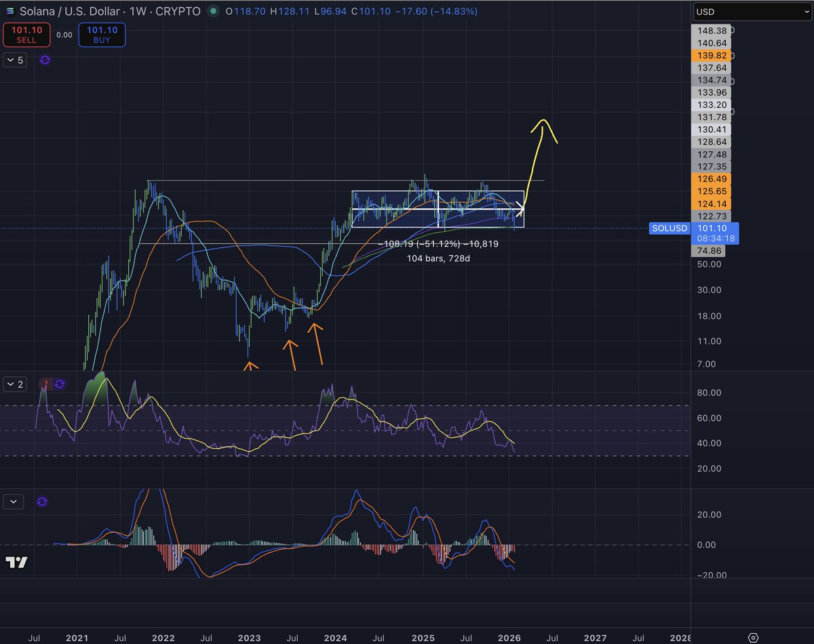Screen dimensions: 814x644
Task: Open the USD currency dropdown
Action: [751, 12]
